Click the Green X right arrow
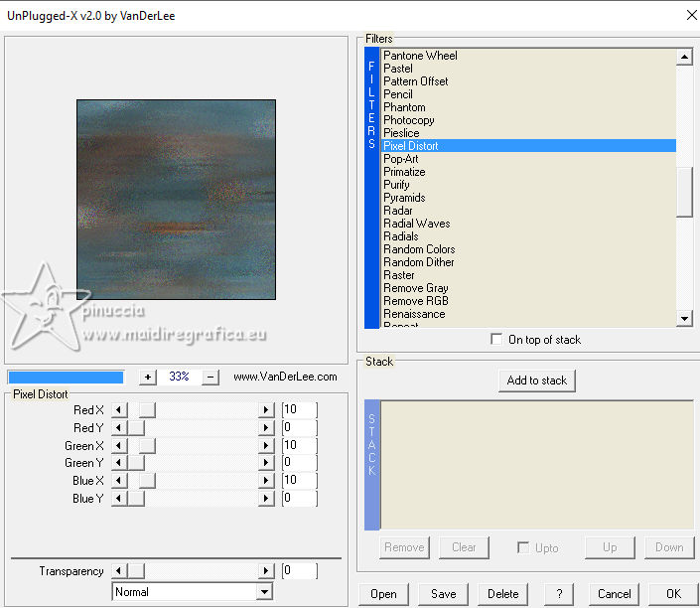Viewport: 700px width, 608px height. tap(266, 445)
